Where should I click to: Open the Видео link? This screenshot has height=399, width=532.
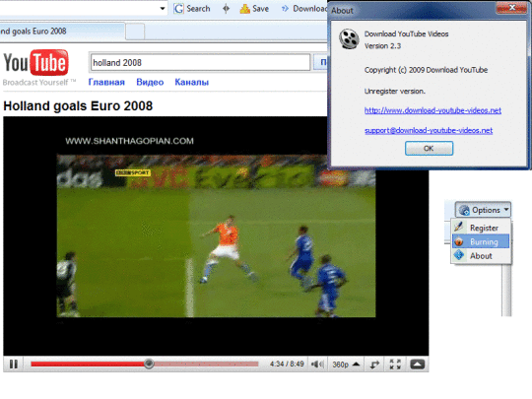(x=150, y=82)
